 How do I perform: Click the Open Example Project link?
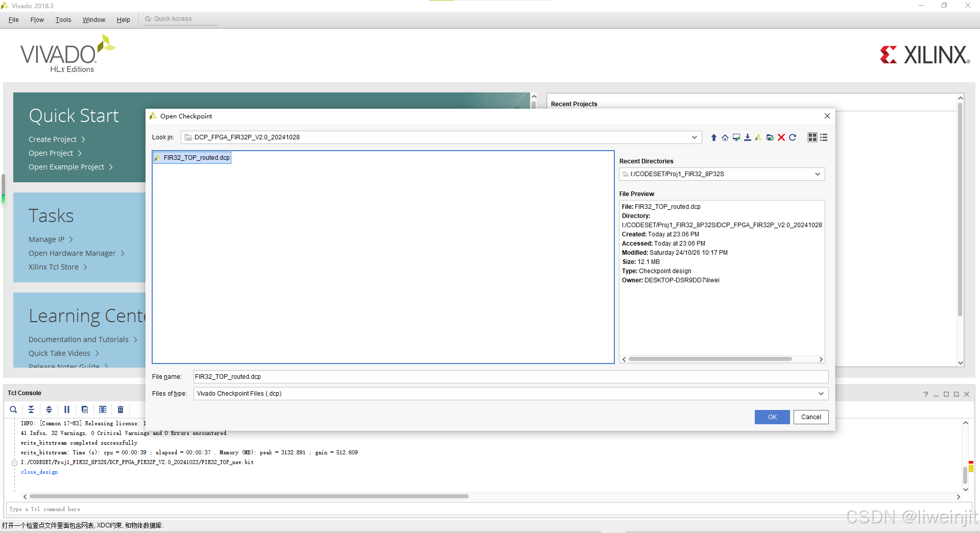70,167
